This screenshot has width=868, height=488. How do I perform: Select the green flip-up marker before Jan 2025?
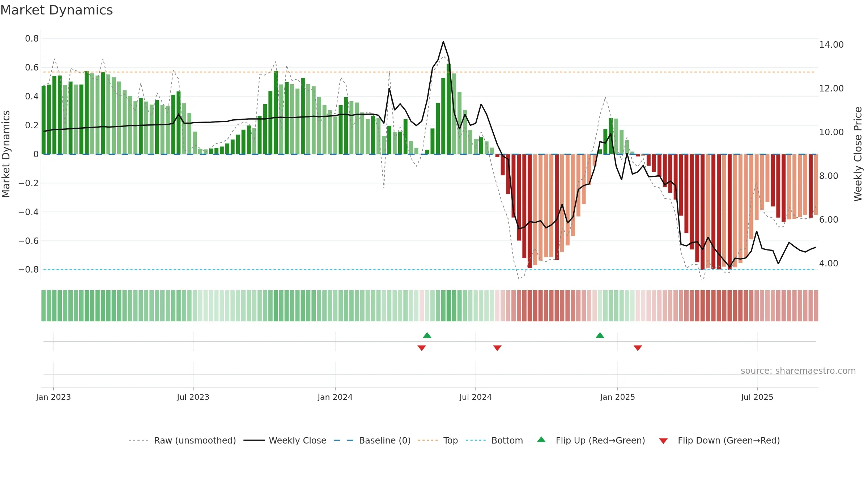click(600, 335)
